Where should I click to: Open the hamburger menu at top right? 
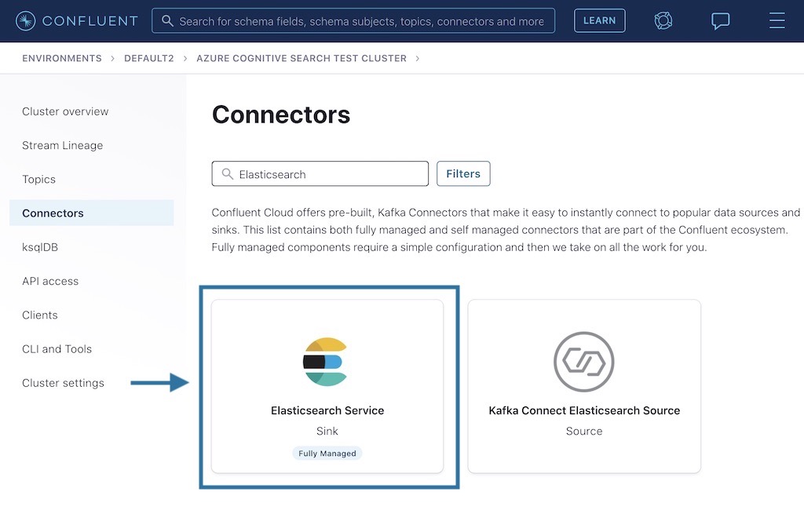(777, 21)
